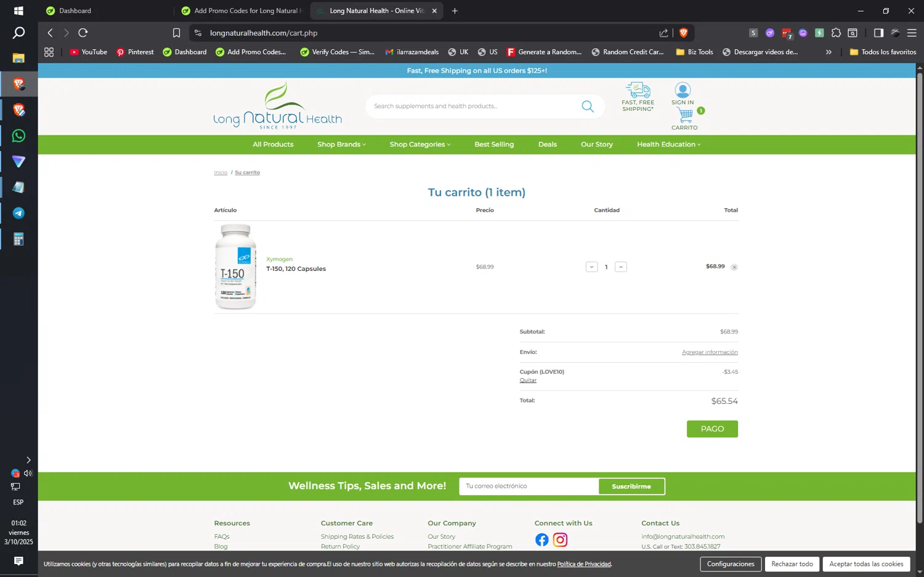Image resolution: width=924 pixels, height=577 pixels.
Task: Open Windows search in taskbar
Action: point(18,33)
